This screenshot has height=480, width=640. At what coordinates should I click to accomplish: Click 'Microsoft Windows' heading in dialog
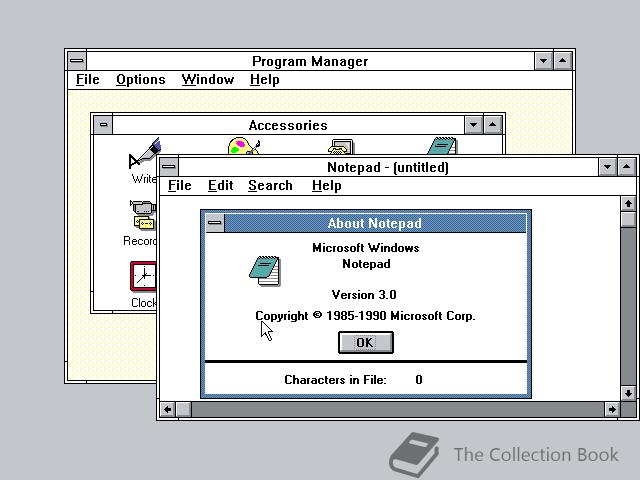366,248
